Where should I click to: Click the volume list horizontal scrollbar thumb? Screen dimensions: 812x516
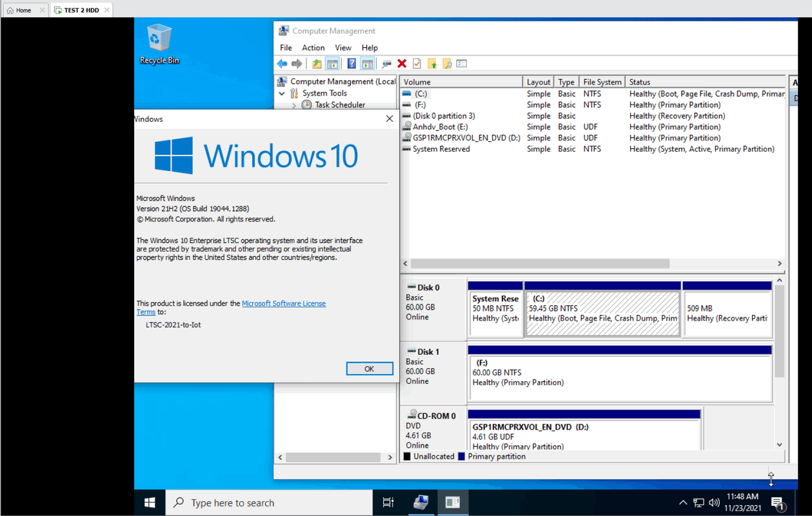pos(540,264)
